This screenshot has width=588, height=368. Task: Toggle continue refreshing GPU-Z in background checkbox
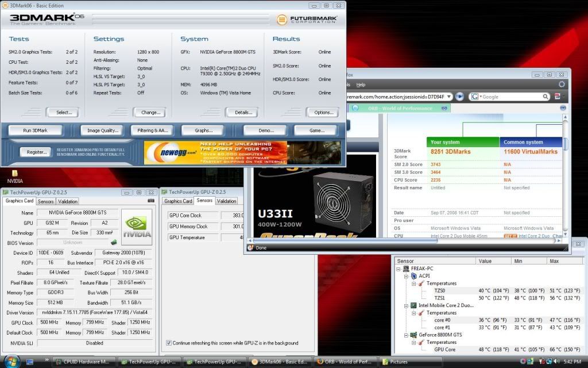tap(169, 343)
